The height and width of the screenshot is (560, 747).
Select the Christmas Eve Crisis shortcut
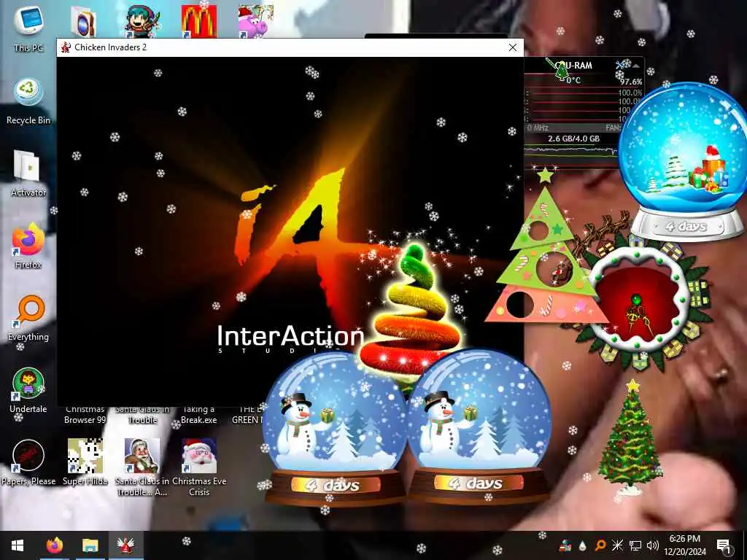[199, 467]
